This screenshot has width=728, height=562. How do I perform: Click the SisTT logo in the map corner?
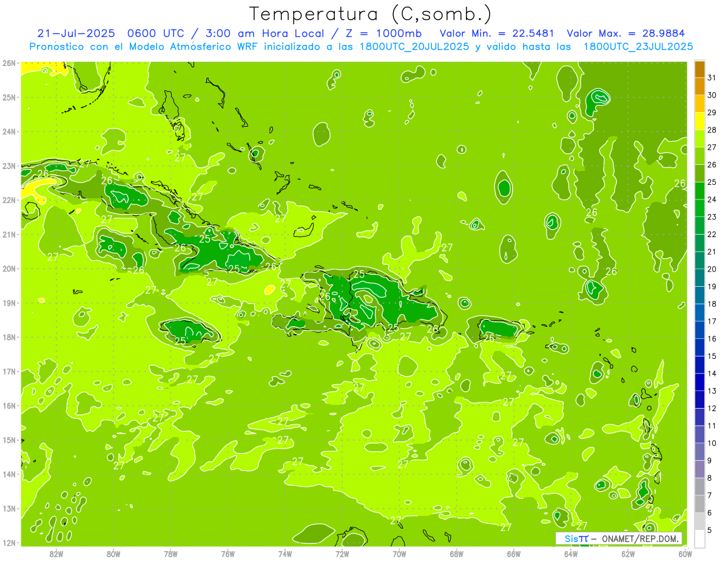576,538
